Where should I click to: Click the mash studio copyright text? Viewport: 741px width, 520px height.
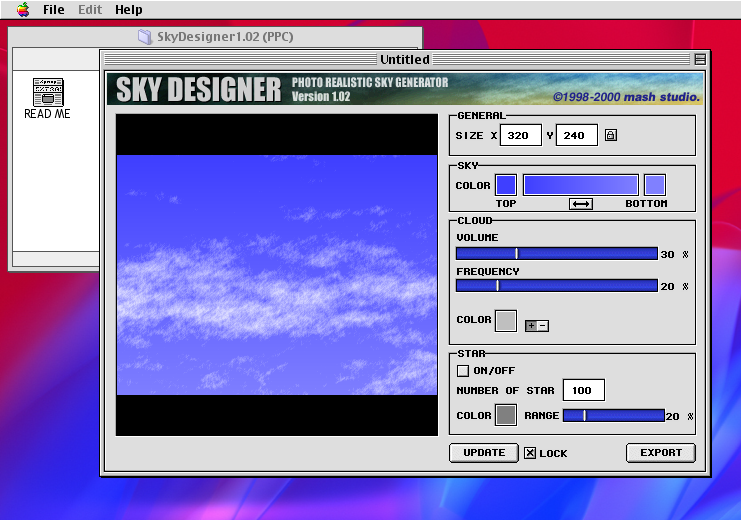tap(626, 97)
